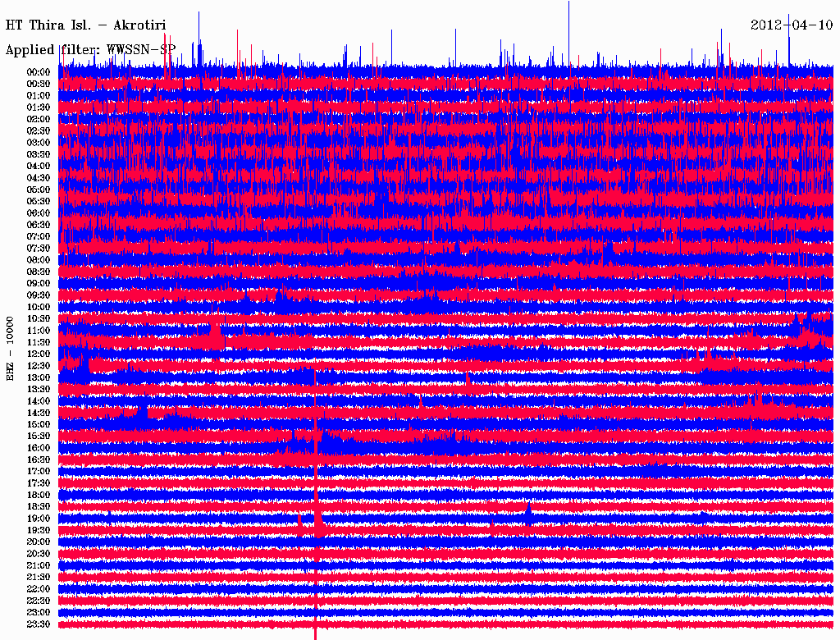Select the 10:30 time label
Image resolution: width=840 pixels, height=640 pixels.
pos(39,319)
